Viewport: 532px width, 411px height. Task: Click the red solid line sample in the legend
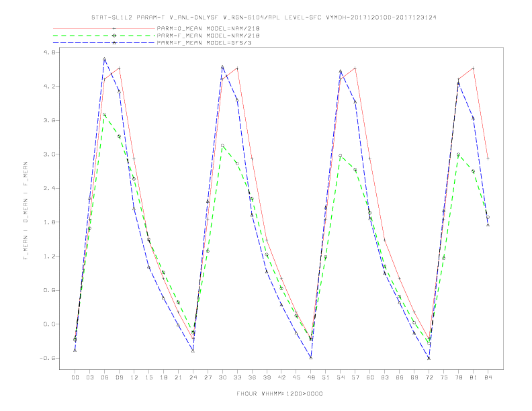[x=104, y=28]
